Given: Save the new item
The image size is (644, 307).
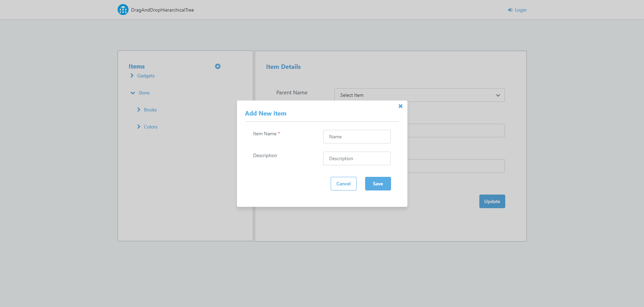Looking at the screenshot, I should point(378,184).
